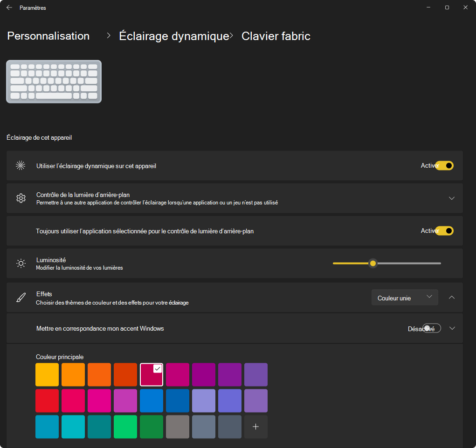Adjust the Luminosité slider handle
The image size is (476, 448).
(x=373, y=263)
